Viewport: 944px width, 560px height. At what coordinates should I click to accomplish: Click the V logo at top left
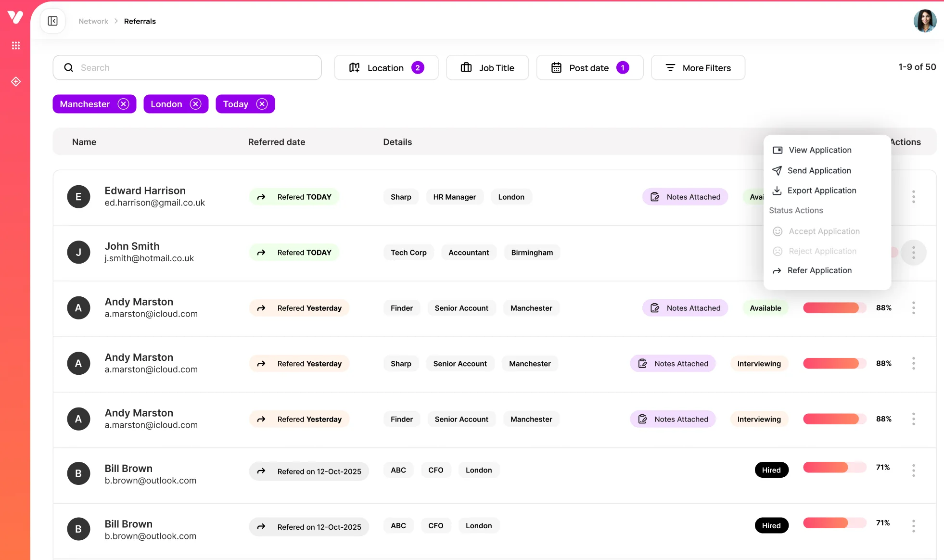(15, 17)
